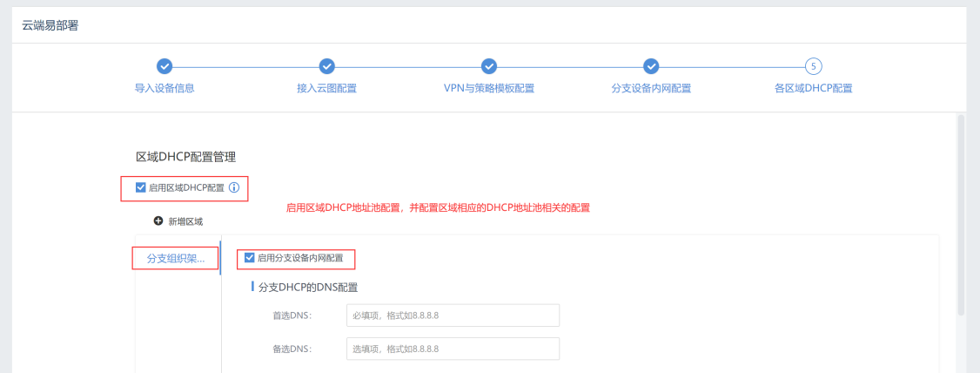Screen dimensions: 980x373
Task: Click the checkmark circle above VPN与策略模板配置
Action: click(489, 66)
